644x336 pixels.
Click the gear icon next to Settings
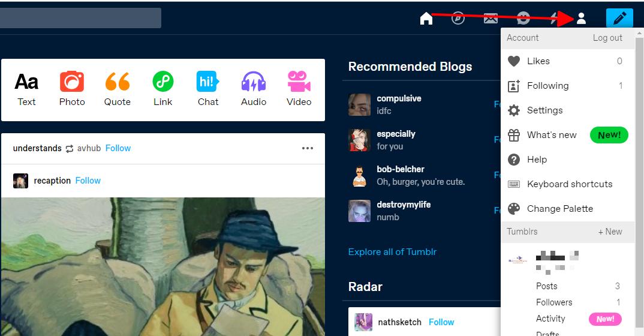tap(514, 110)
